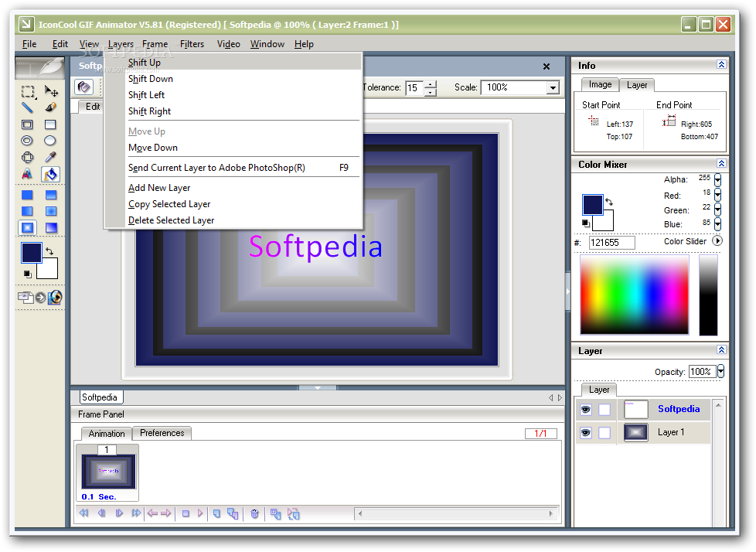Select the filled rectangle shape tool

pyautogui.click(x=50, y=124)
